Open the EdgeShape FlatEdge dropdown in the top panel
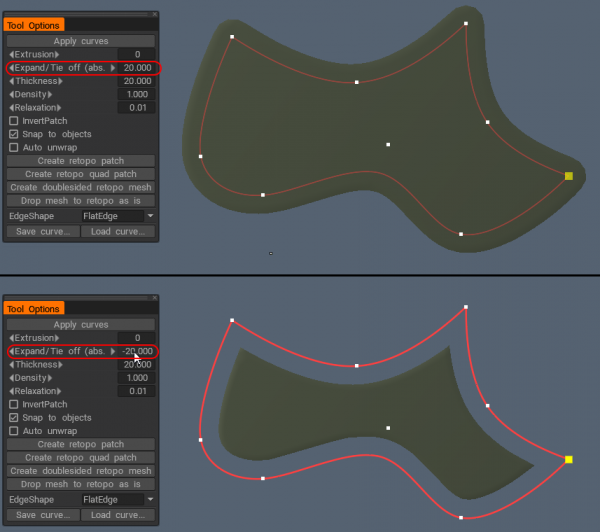The image size is (600, 532). tap(118, 215)
